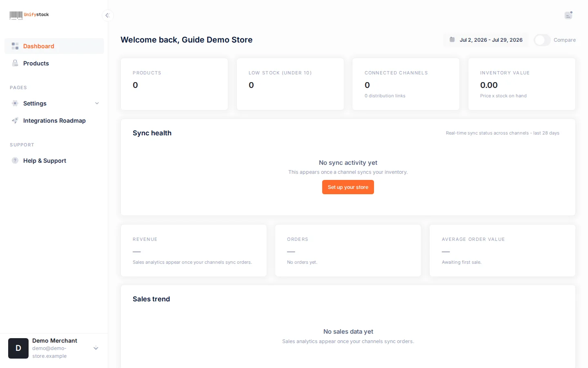Viewport: 588px width, 368px height.
Task: Click the notifications icon in the top right
Action: pos(568,15)
